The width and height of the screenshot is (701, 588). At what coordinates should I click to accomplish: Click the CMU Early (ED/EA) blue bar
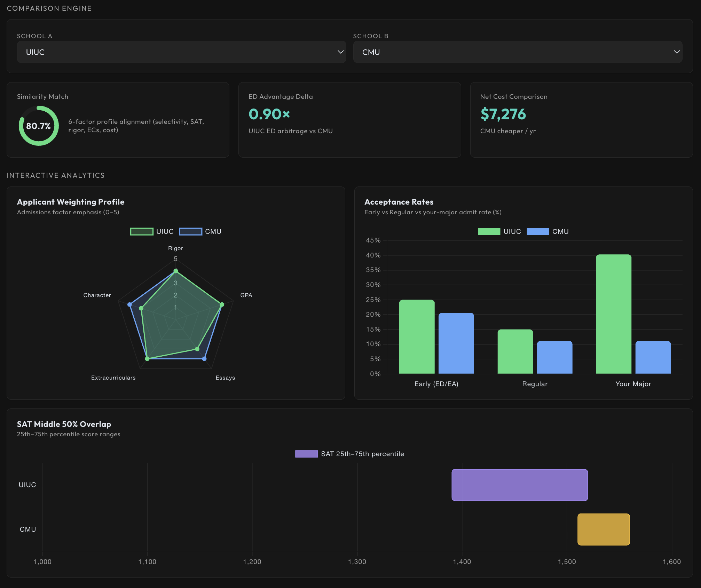456,343
